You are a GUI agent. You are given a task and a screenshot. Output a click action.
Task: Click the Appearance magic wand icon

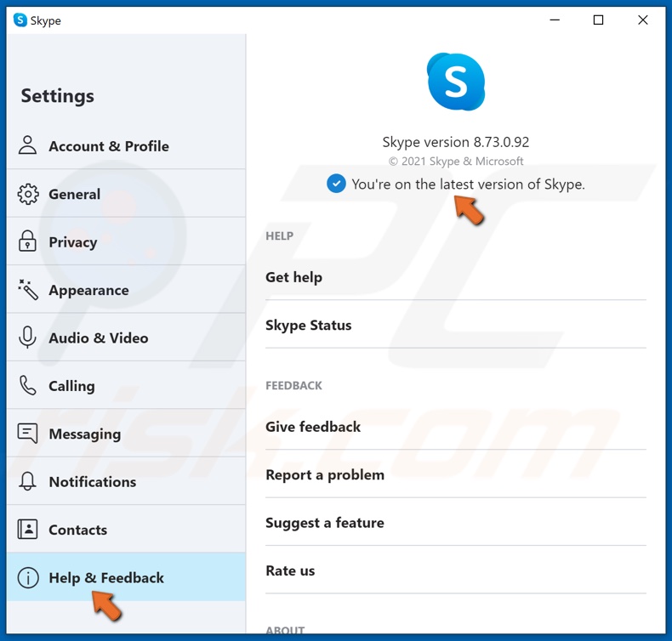[x=28, y=289]
